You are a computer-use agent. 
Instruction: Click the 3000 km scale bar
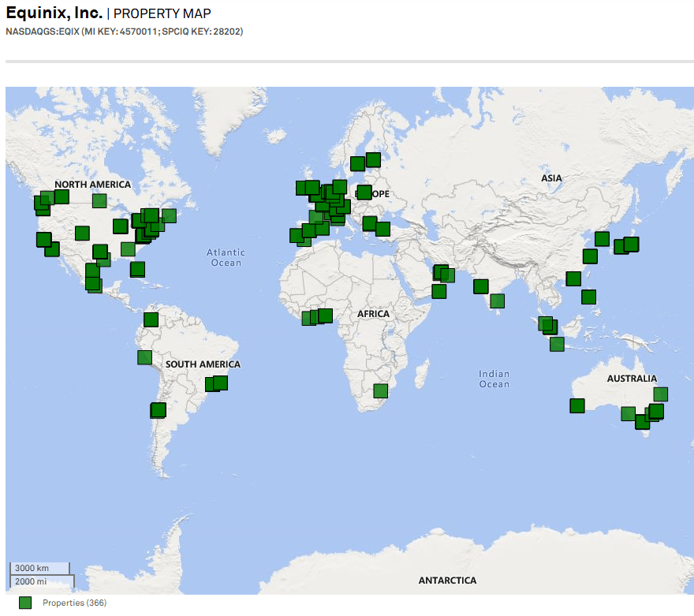coord(39,568)
